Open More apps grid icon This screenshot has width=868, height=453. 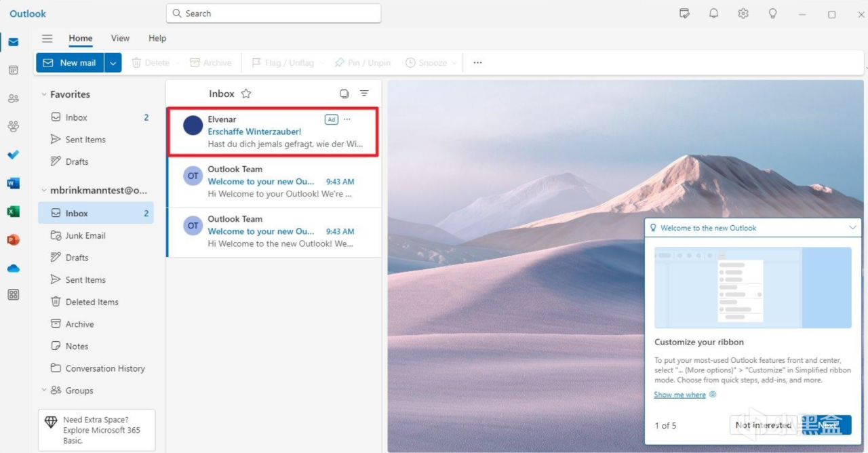pos(14,295)
